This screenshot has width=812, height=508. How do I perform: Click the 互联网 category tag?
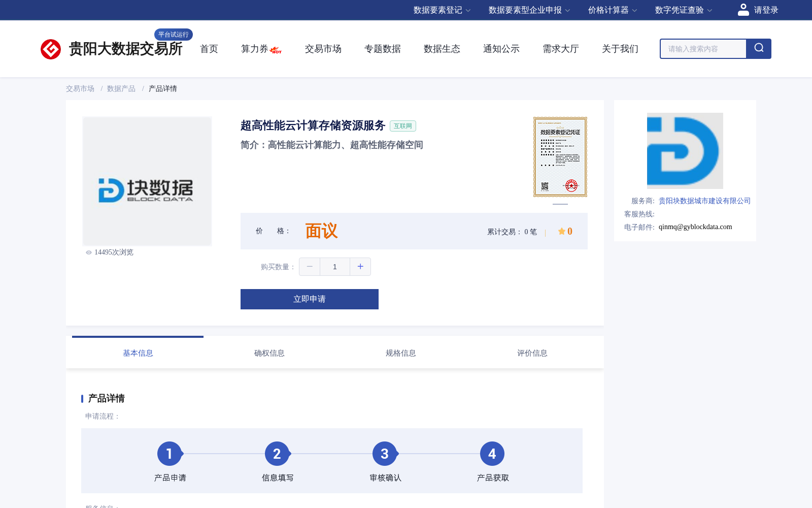pyautogui.click(x=403, y=126)
